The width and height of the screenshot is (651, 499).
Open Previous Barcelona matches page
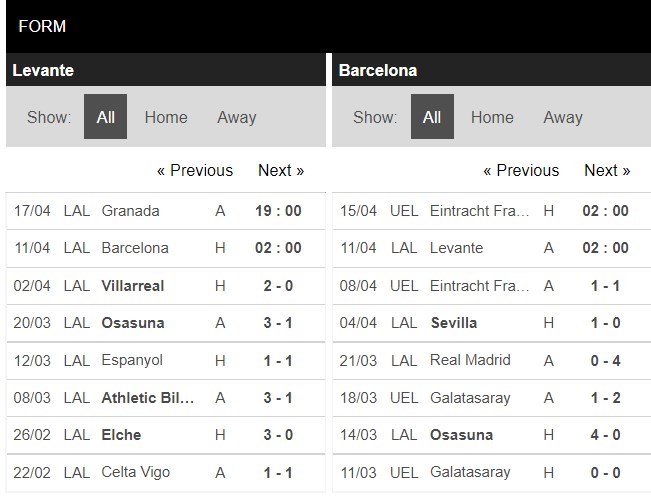[x=521, y=171]
